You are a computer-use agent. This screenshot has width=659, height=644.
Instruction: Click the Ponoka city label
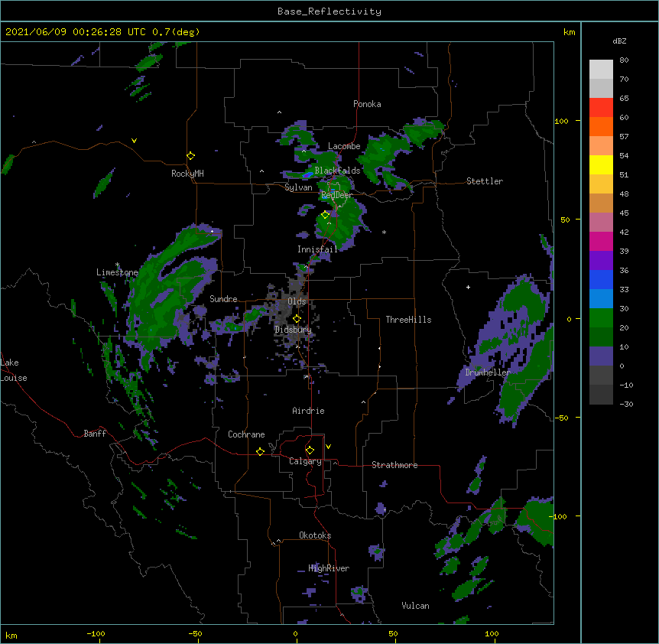click(x=367, y=104)
